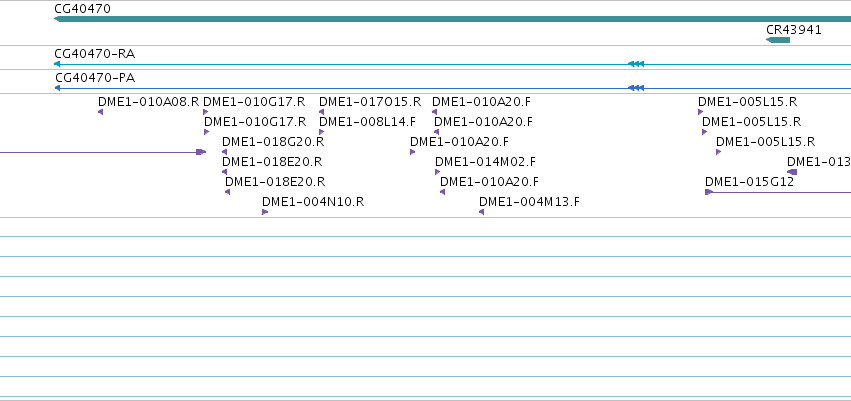The image size is (851, 401).
Task: Select the thick teal CG40470 gene bar
Action: 453,20
